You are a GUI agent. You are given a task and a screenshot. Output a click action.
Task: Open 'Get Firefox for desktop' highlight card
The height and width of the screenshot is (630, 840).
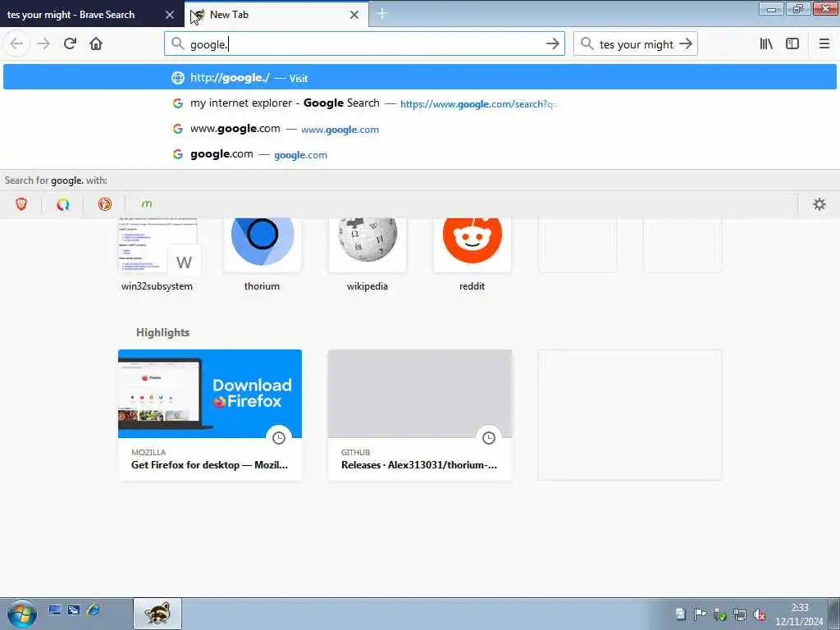tap(210, 414)
